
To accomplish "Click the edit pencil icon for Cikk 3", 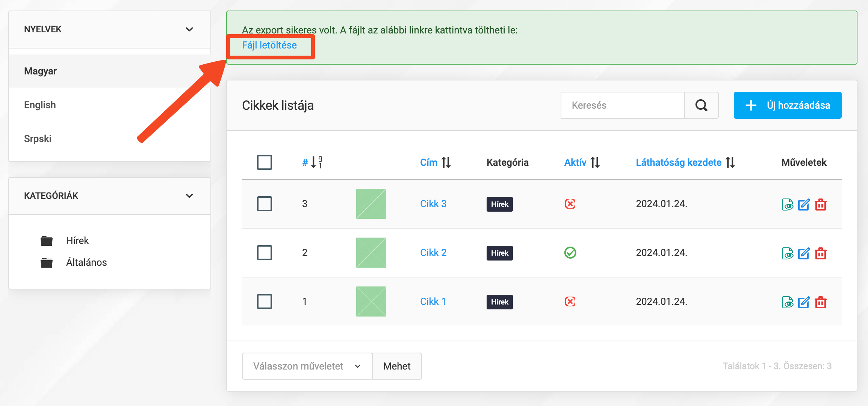I will (x=804, y=205).
